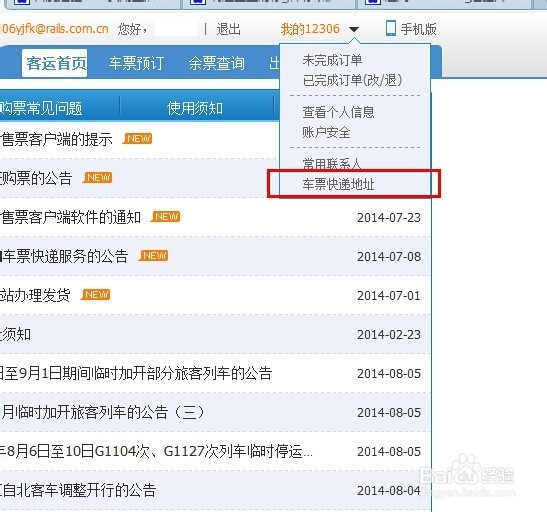Open 车票快递地址 from the dropdown menu
The width and height of the screenshot is (547, 512).
[338, 184]
